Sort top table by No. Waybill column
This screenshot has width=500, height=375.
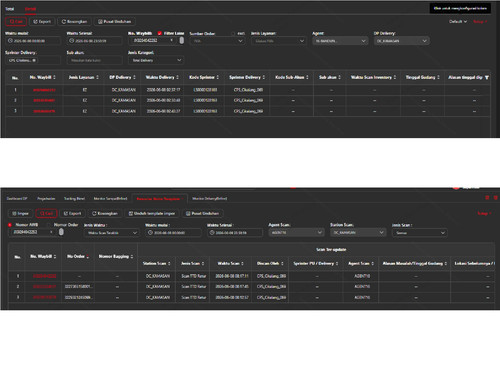click(54, 77)
